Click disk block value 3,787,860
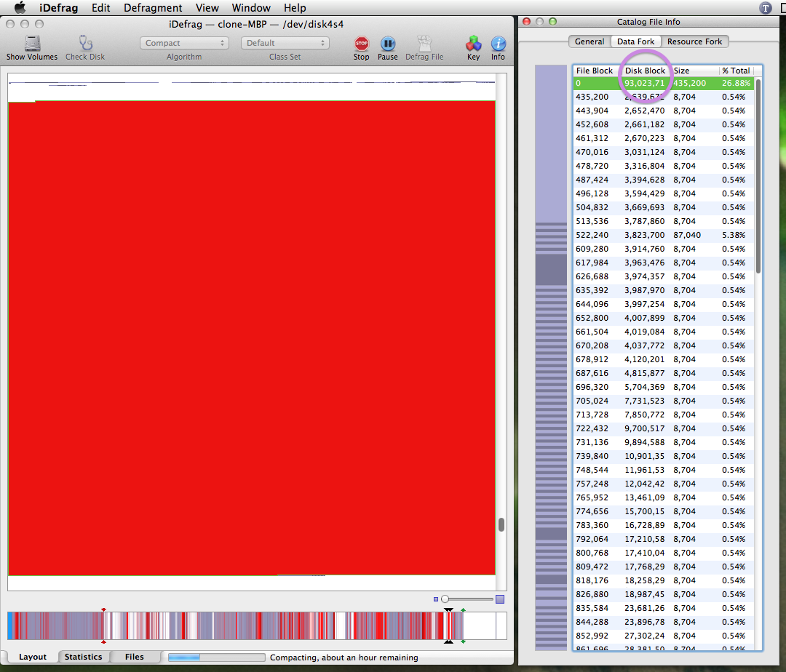 (x=644, y=221)
